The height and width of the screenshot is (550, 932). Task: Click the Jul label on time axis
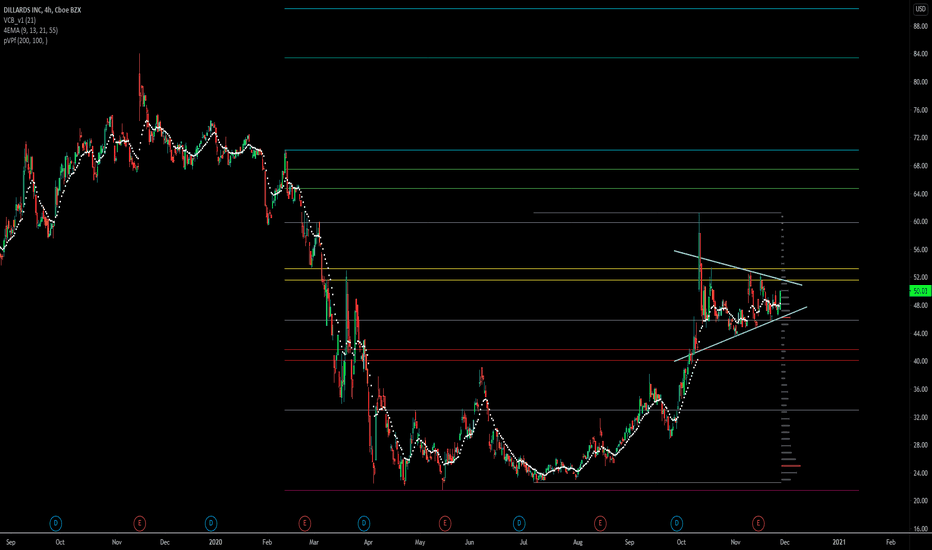click(x=523, y=542)
